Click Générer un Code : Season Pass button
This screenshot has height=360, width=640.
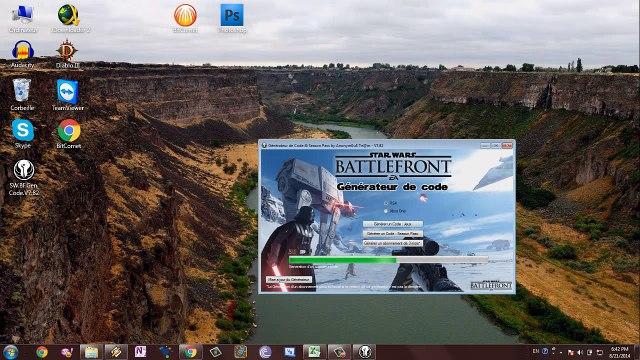pos(393,233)
